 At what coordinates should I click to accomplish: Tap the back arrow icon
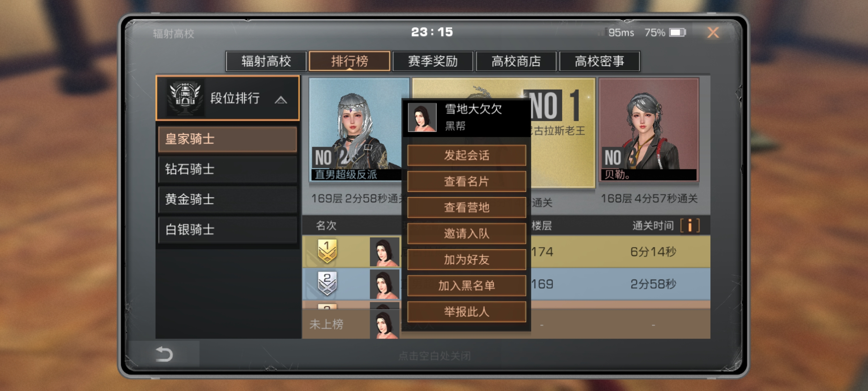coord(164,354)
